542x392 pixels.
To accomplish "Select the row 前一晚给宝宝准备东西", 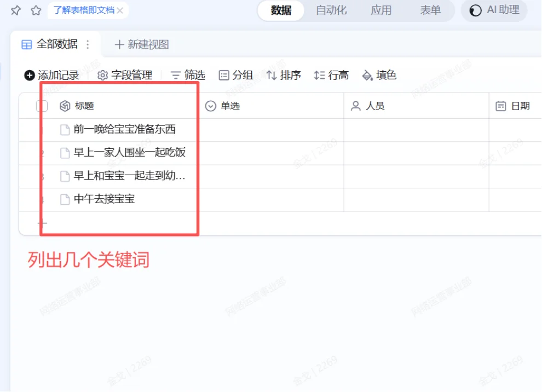I will 124,130.
